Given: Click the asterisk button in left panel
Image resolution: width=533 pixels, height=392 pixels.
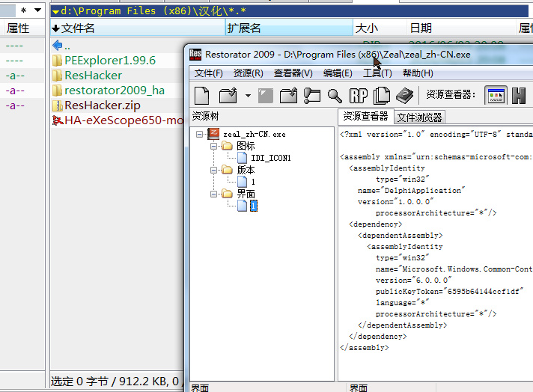Looking at the screenshot, I should point(23,10).
